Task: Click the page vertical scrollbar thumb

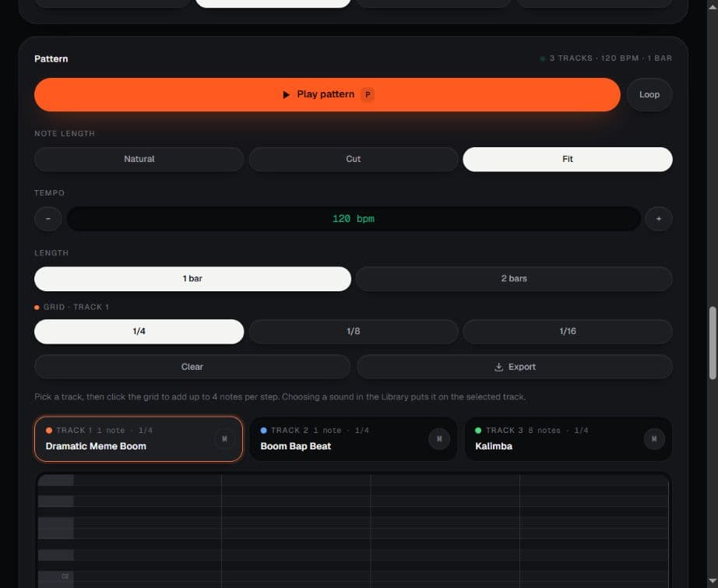Action: click(x=713, y=343)
